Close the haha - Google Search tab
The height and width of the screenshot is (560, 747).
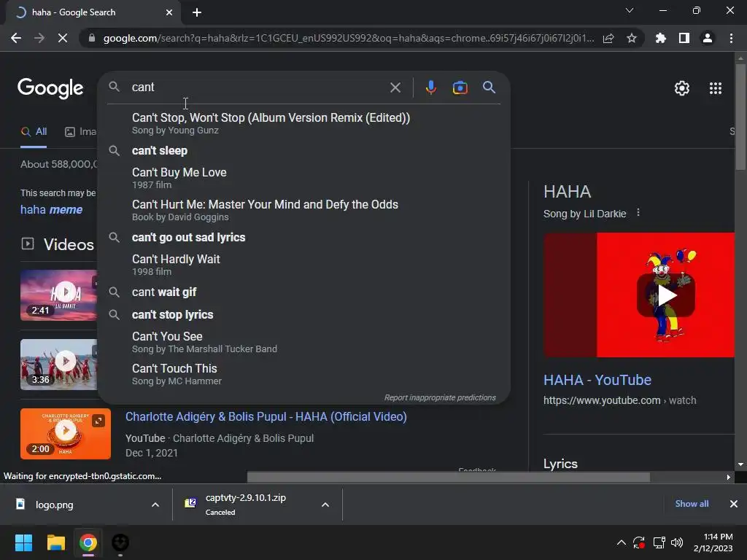click(x=169, y=12)
